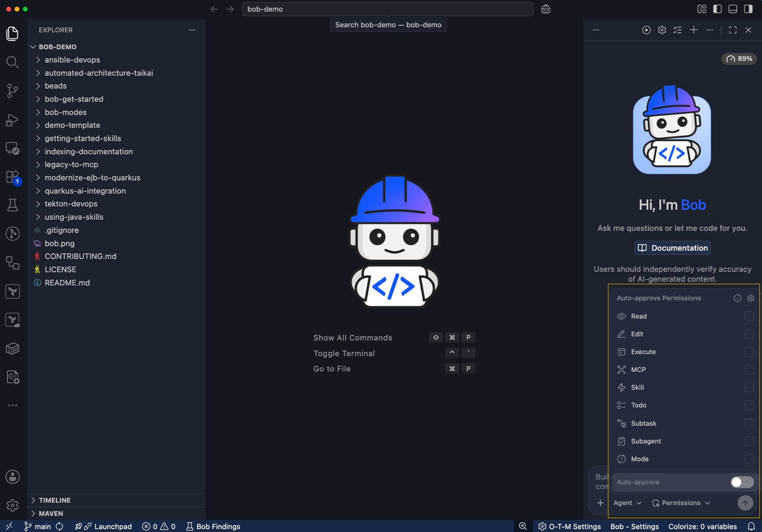Click the zoom icon in status bar
The image size is (762, 532).
point(523,526)
